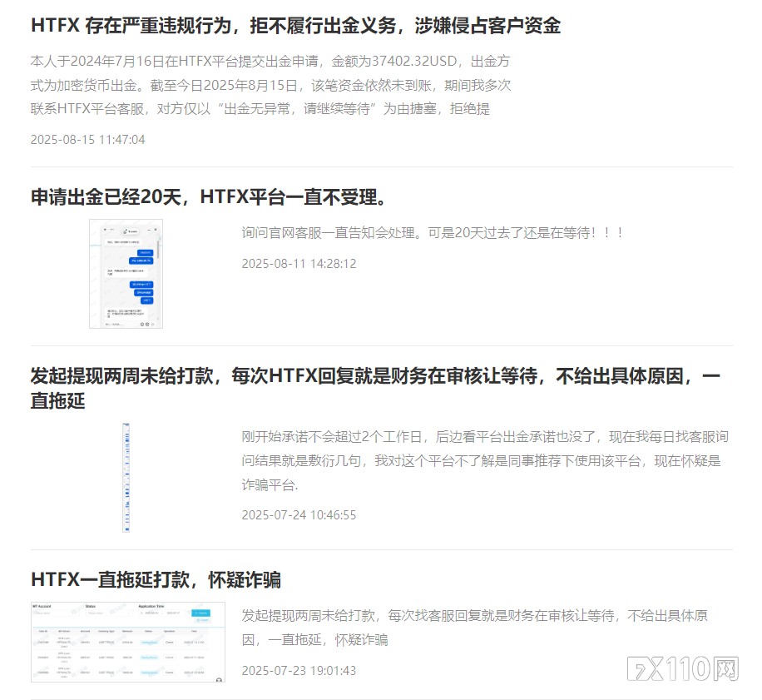Open headline 发起提现两周未给打款

tap(375, 389)
